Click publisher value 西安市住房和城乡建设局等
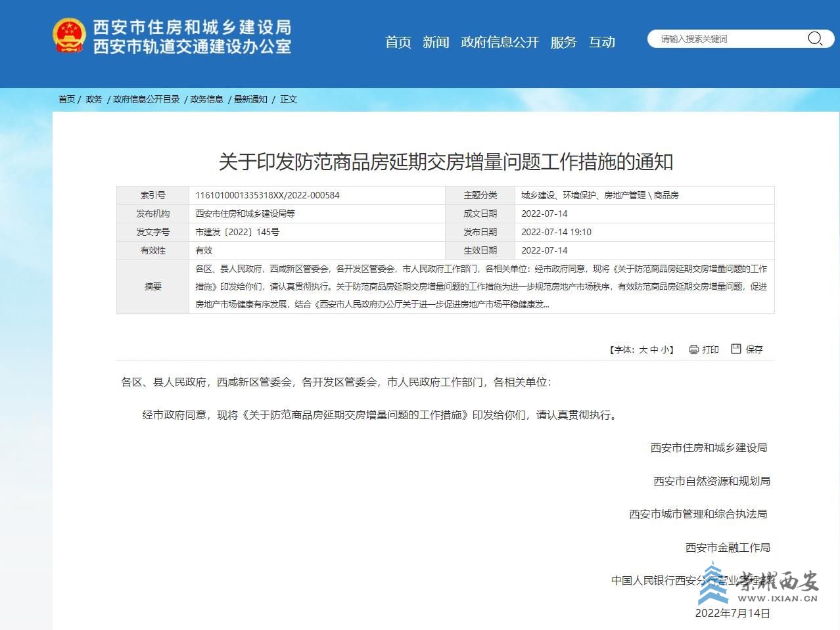This screenshot has width=840, height=630. (245, 214)
